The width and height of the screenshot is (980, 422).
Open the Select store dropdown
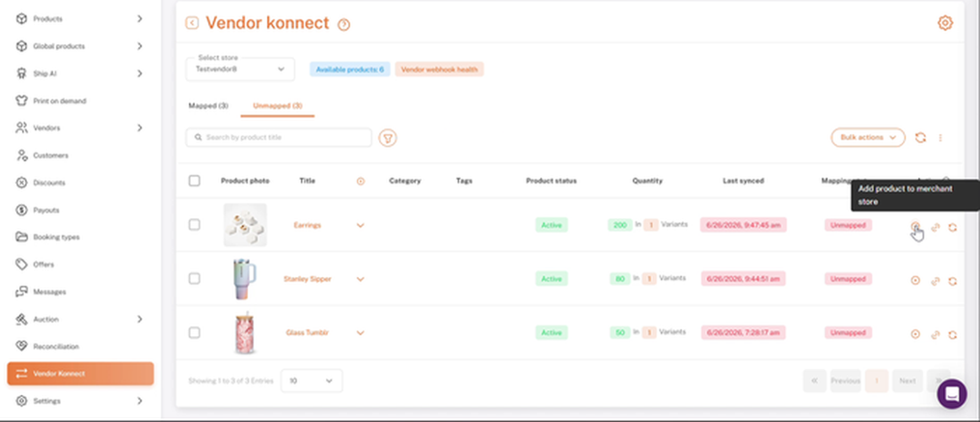coord(240,69)
